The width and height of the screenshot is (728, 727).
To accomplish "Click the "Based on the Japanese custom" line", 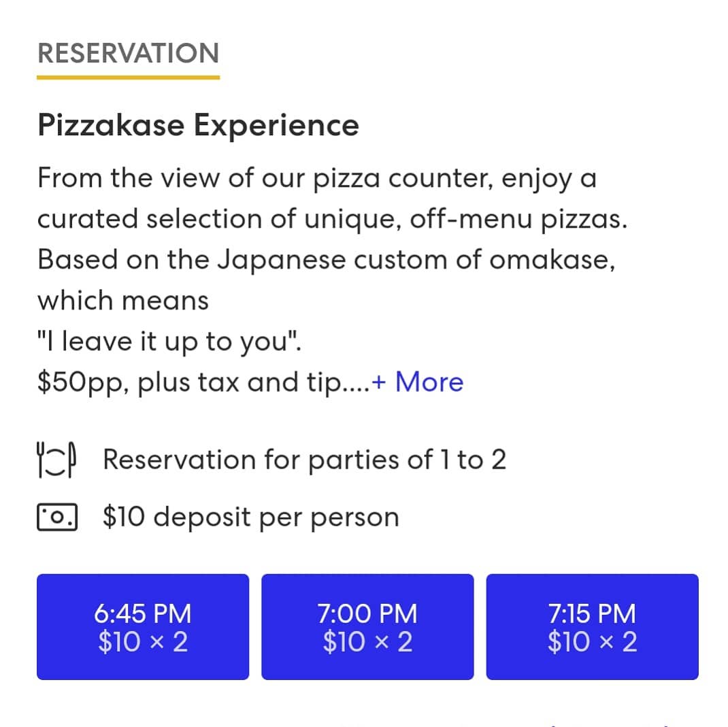I will click(x=326, y=260).
